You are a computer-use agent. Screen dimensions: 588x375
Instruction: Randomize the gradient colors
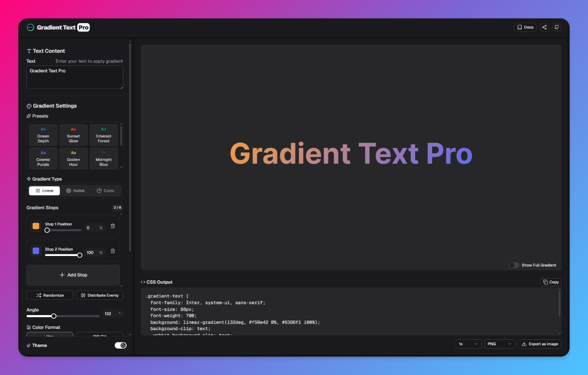coord(50,295)
